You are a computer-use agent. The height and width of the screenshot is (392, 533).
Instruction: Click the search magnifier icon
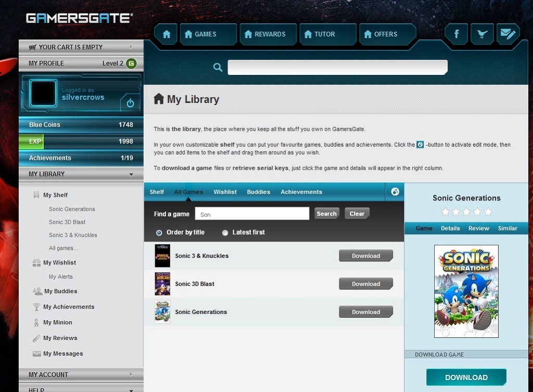(x=218, y=67)
